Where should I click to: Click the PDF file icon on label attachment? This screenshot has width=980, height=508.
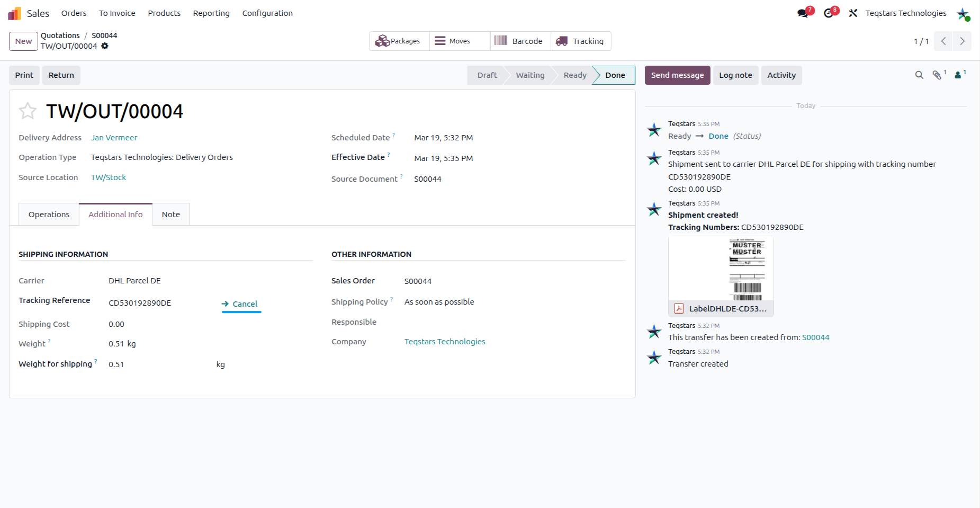pyautogui.click(x=679, y=309)
